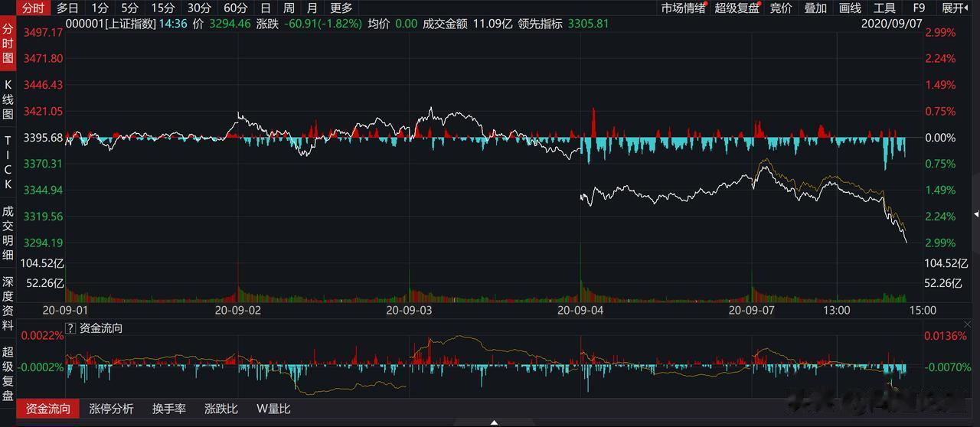Click the small up arrow at bottom center
The width and height of the screenshot is (980, 427).
494,422
